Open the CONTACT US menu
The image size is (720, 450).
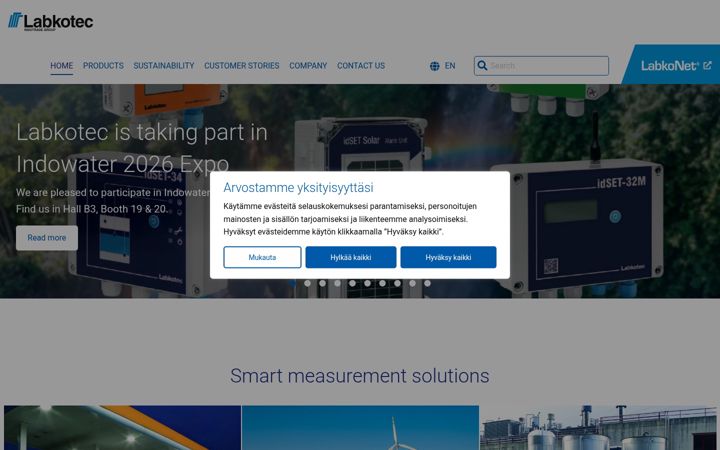coord(361,66)
